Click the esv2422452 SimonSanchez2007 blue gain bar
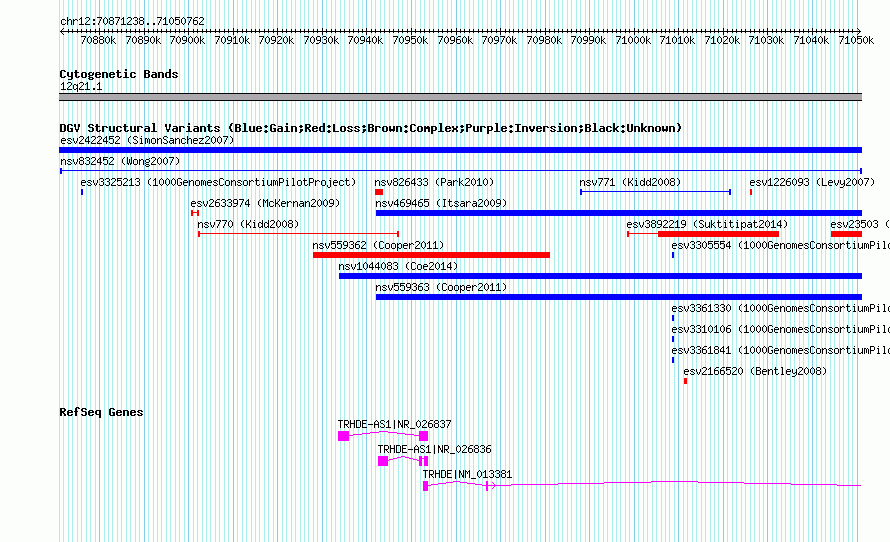Viewport: 890px width, 542px height. (460, 150)
